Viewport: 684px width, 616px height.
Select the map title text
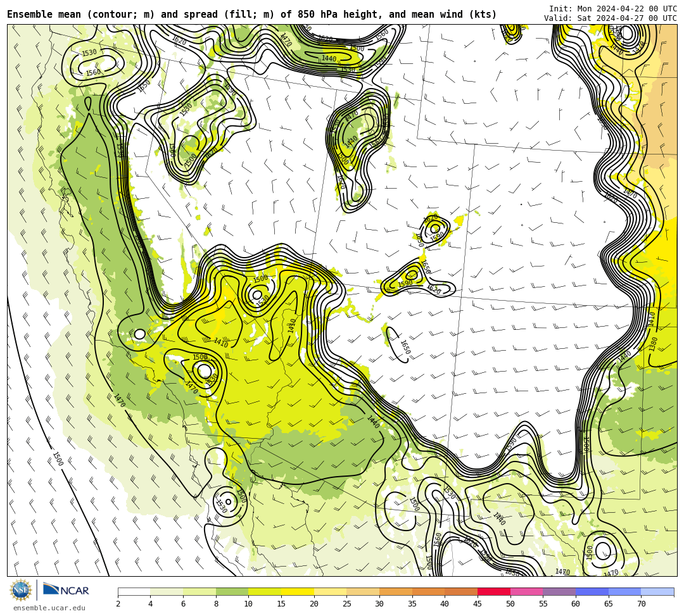251,15
